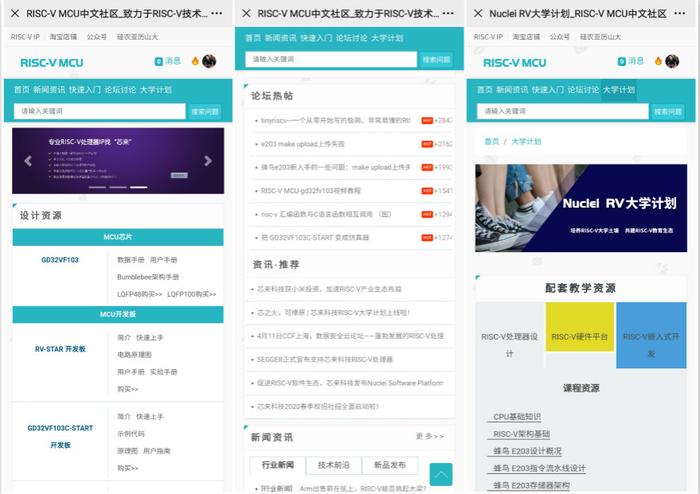Open the GD32VF103C-START 开发板 link
The height and width of the screenshot is (494, 700).
tap(60, 436)
